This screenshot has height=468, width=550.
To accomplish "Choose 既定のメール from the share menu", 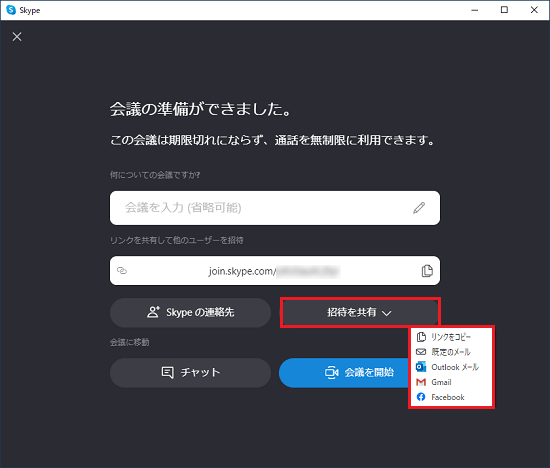I will tap(451, 352).
